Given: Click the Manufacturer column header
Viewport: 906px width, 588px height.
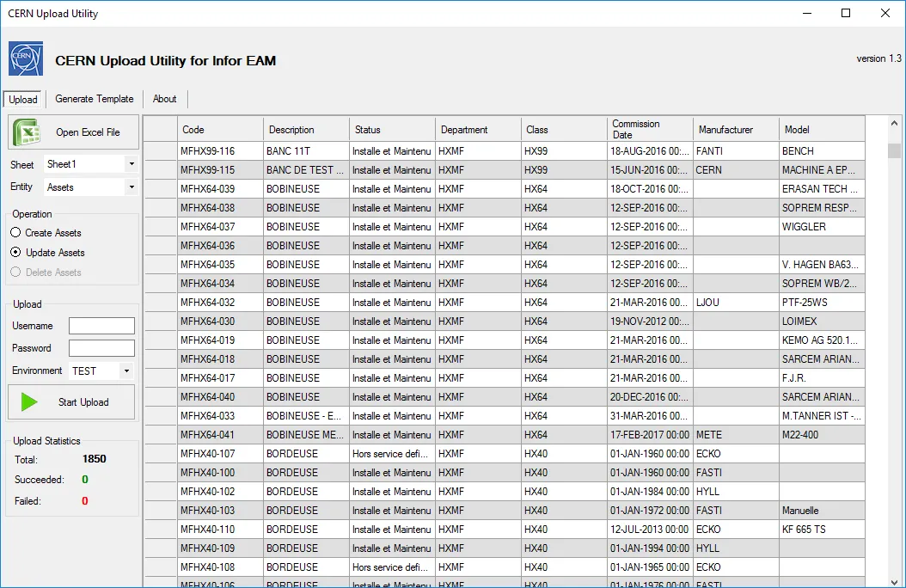Looking at the screenshot, I should [736, 130].
